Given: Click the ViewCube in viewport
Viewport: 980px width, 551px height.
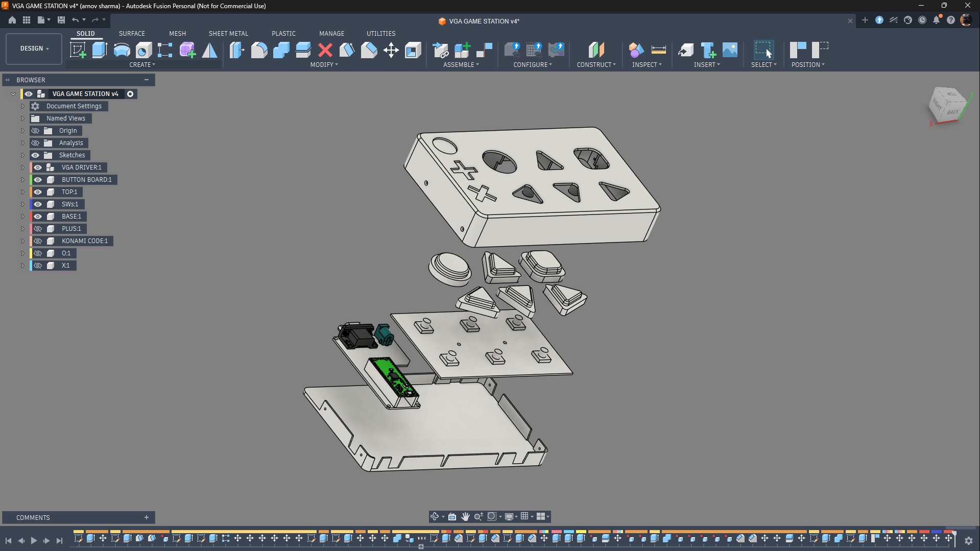Looking at the screenshot, I should (949, 106).
